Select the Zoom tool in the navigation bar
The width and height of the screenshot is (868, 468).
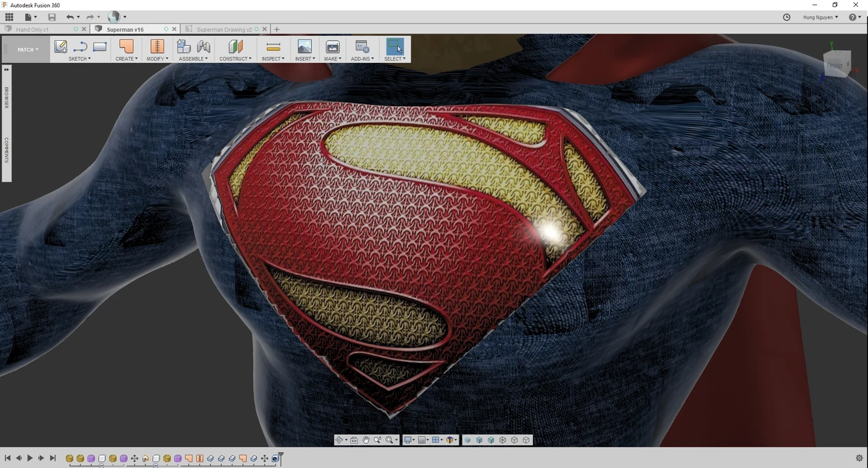(377, 439)
